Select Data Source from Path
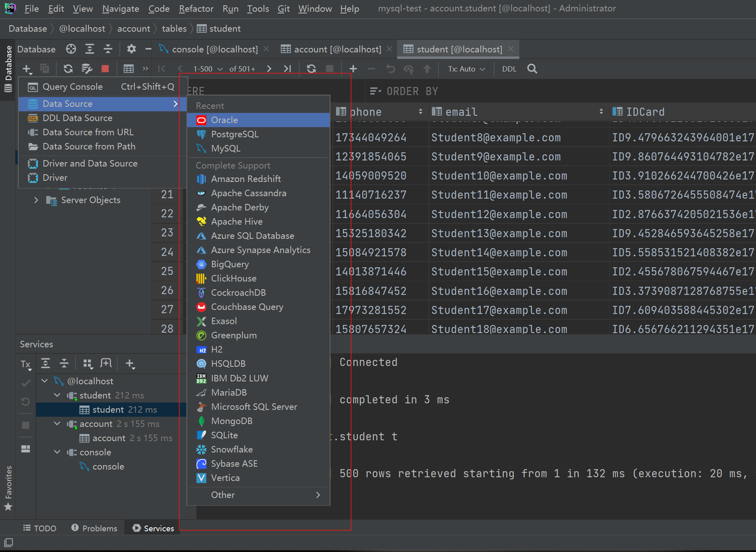The width and height of the screenshot is (756, 552). click(x=103, y=146)
